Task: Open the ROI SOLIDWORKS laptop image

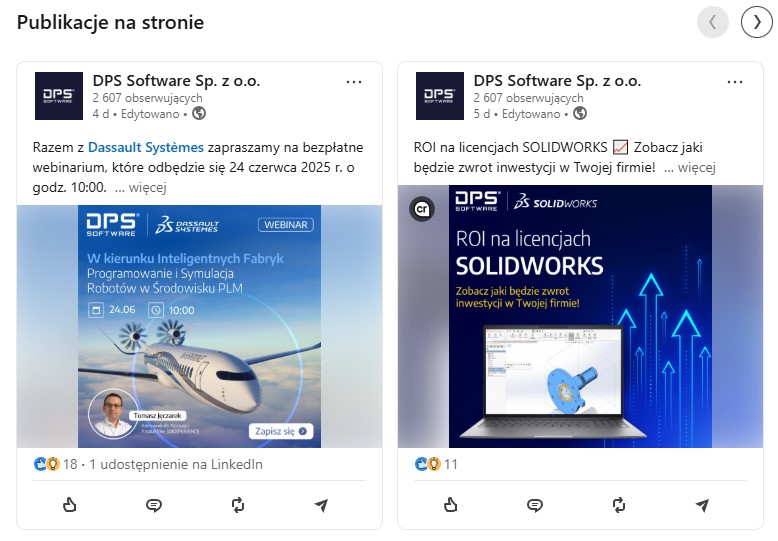Action: point(581,317)
